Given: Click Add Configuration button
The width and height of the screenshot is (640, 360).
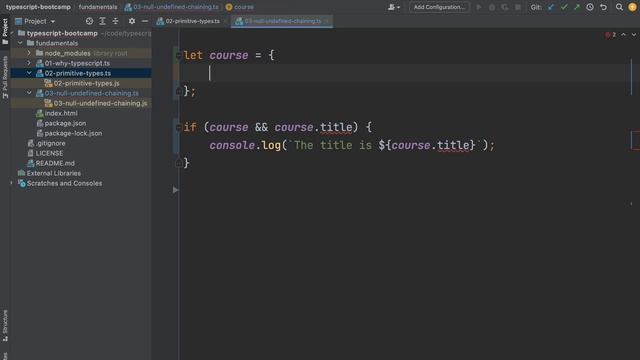Looking at the screenshot, I should [439, 7].
